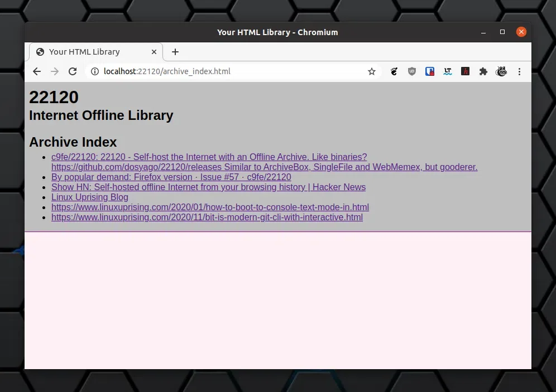Reload the page
Viewport: 556px width, 392px height.
pos(73,71)
